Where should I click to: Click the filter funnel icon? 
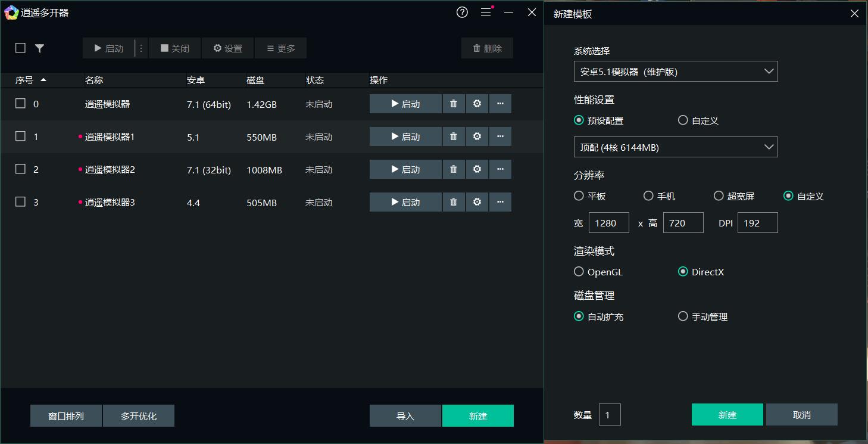click(x=39, y=48)
